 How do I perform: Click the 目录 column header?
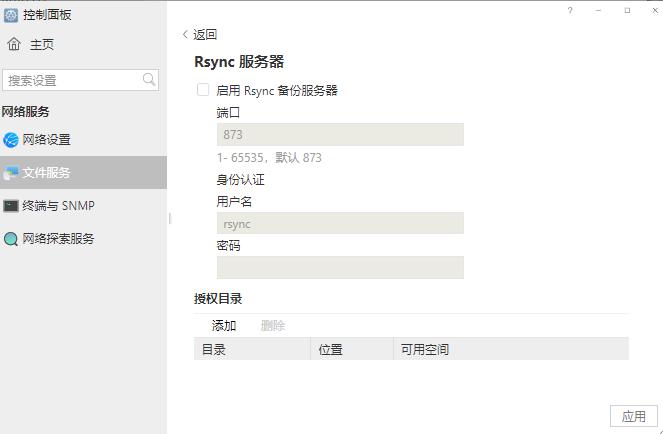(252, 349)
